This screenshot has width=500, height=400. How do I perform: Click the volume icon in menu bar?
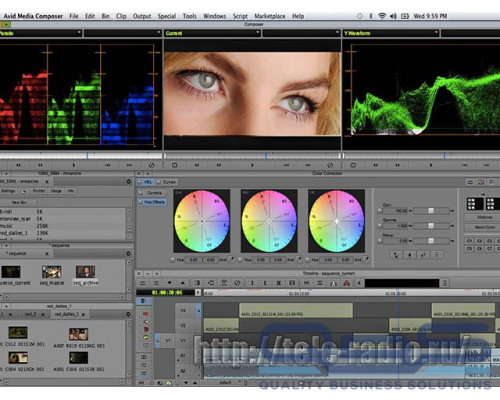(393, 16)
